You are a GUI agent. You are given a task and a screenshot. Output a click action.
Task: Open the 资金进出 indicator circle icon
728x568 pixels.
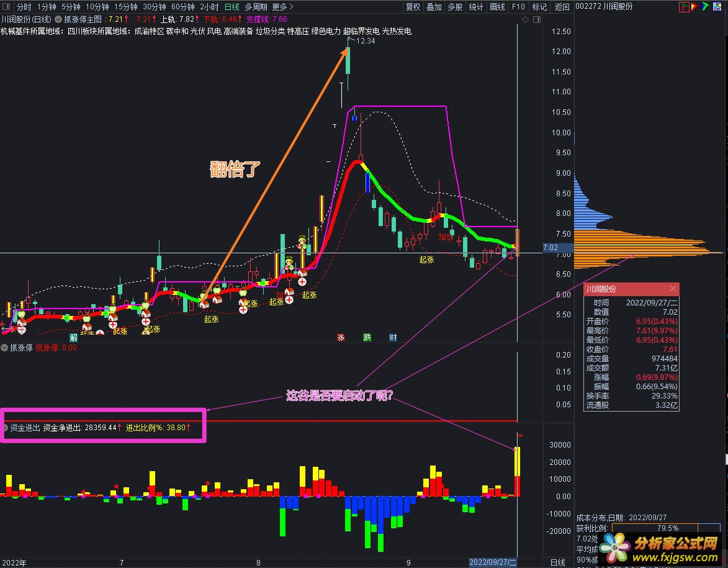(4, 427)
